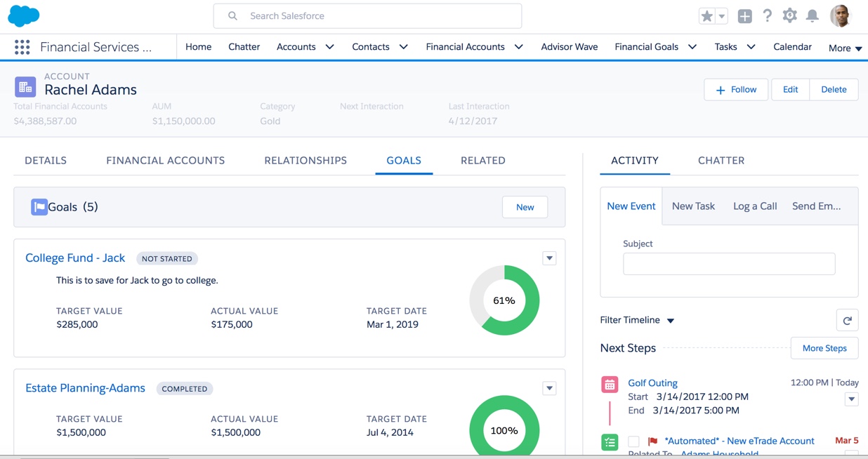The height and width of the screenshot is (459, 868).
Task: Refresh the activity timeline
Action: tap(847, 320)
